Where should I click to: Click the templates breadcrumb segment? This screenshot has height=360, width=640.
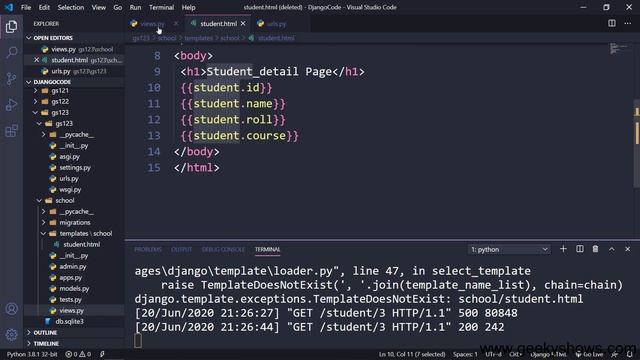click(198, 38)
